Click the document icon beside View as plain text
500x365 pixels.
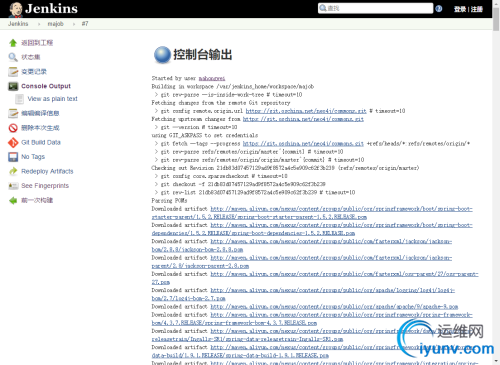point(19,99)
